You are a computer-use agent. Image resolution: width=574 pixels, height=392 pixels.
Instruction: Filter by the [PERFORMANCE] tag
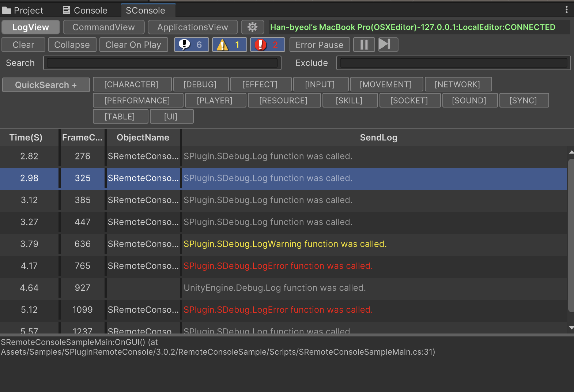pyautogui.click(x=137, y=100)
